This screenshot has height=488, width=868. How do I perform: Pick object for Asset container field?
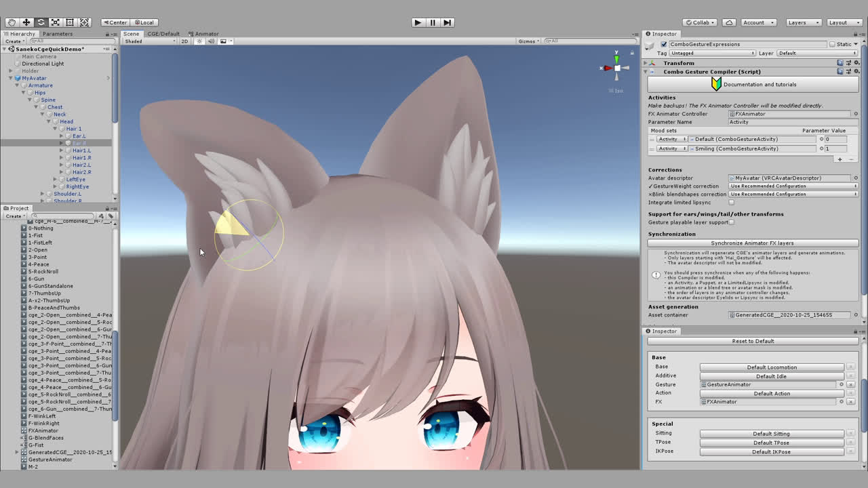(856, 315)
